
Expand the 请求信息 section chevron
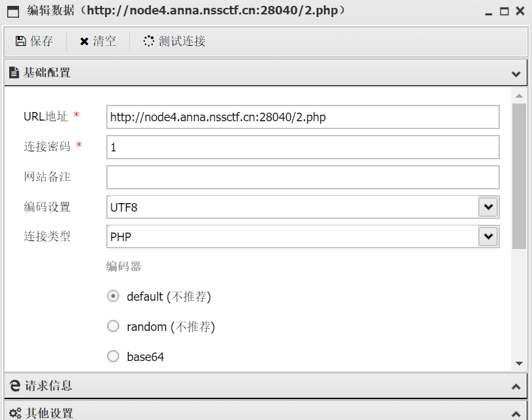click(516, 387)
